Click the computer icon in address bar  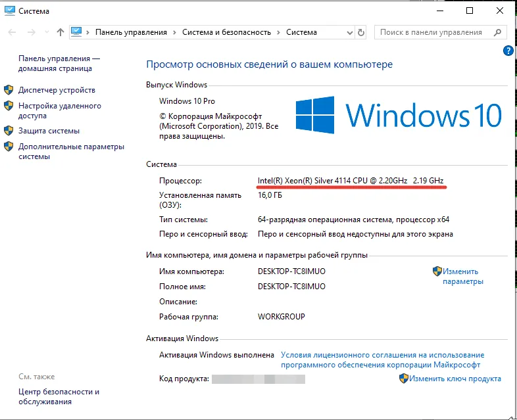coord(76,32)
